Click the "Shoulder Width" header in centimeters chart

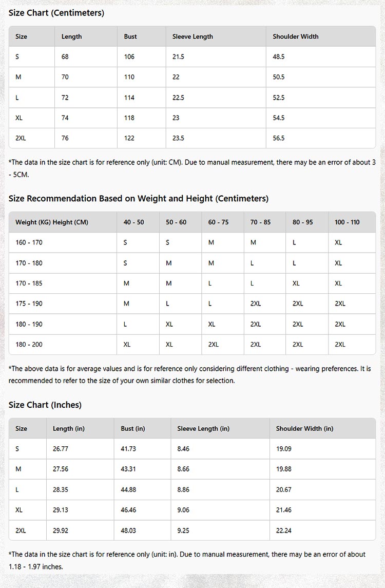click(x=296, y=36)
